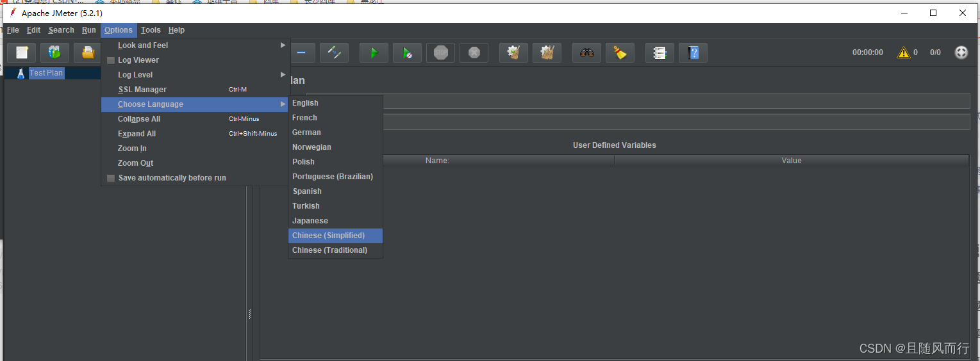Open the Function Helper dialog icon
The width and height of the screenshot is (980, 361).
(660, 52)
